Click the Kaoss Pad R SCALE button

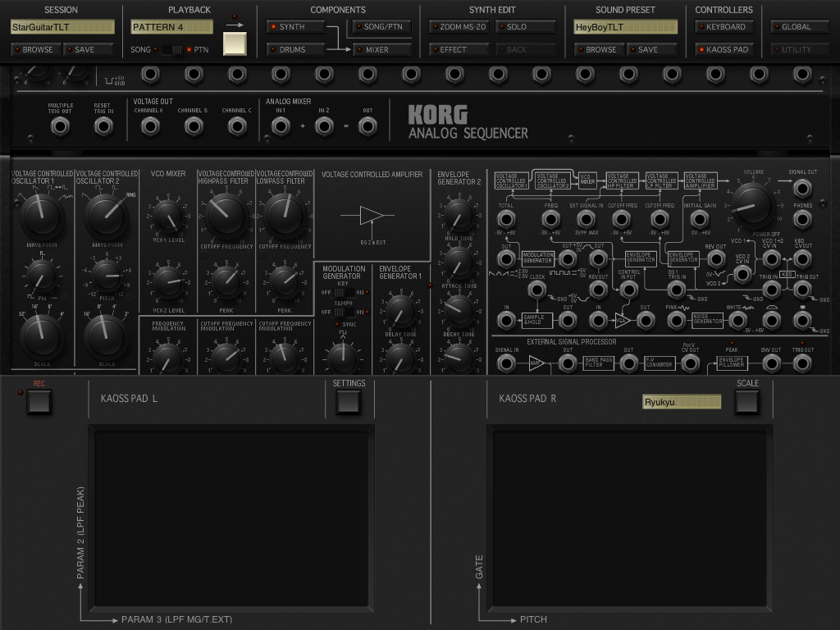pos(747,402)
